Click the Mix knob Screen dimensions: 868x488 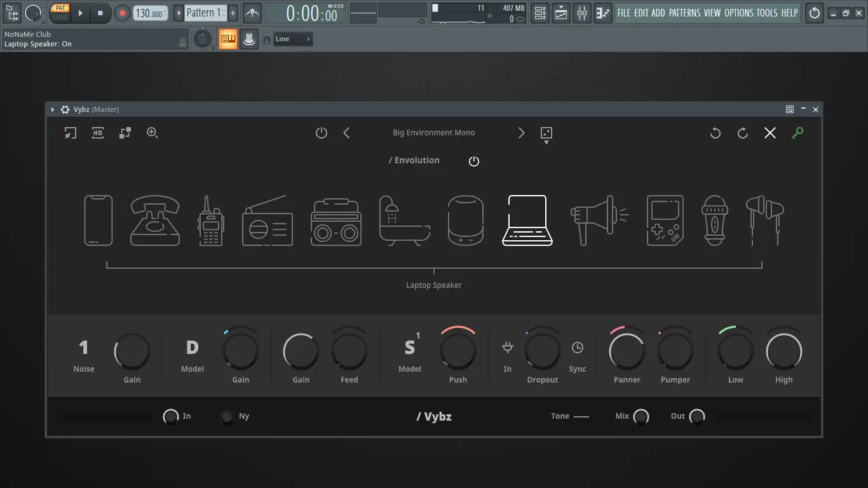[x=641, y=417]
